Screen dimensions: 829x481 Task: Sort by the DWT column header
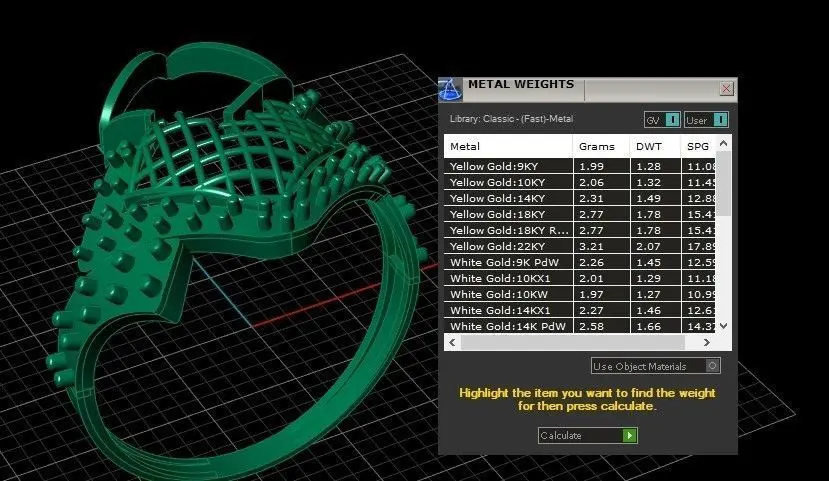pyautogui.click(x=656, y=146)
